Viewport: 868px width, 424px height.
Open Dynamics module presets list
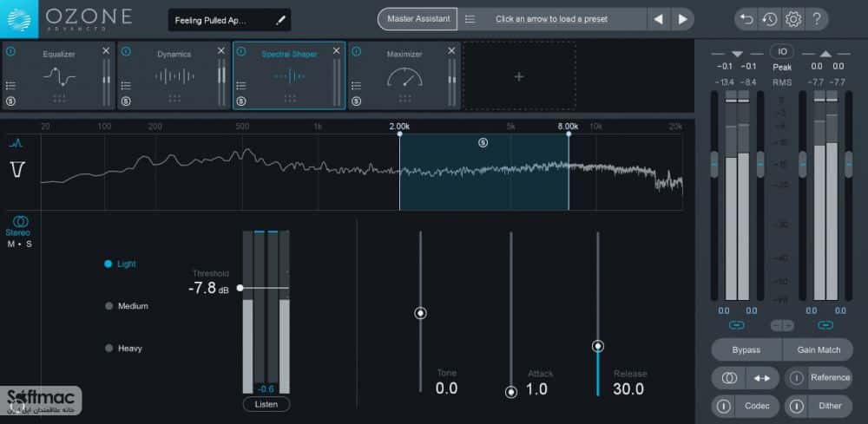click(126, 85)
